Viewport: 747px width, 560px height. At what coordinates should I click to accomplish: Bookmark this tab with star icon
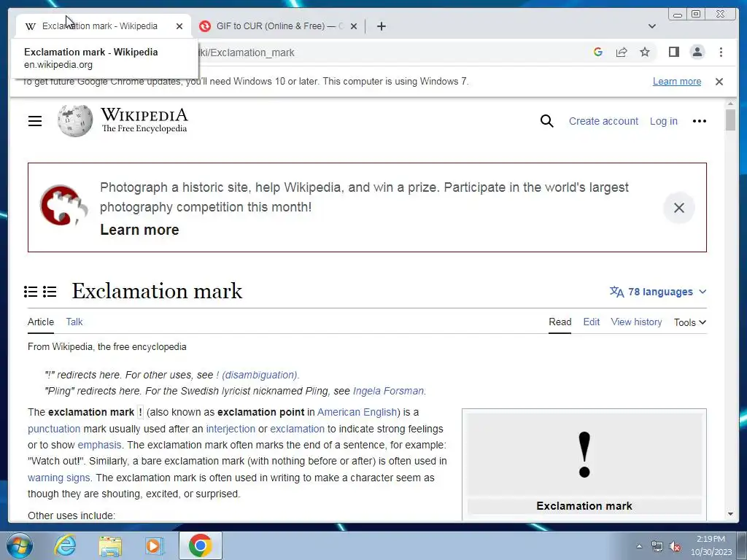click(x=645, y=52)
